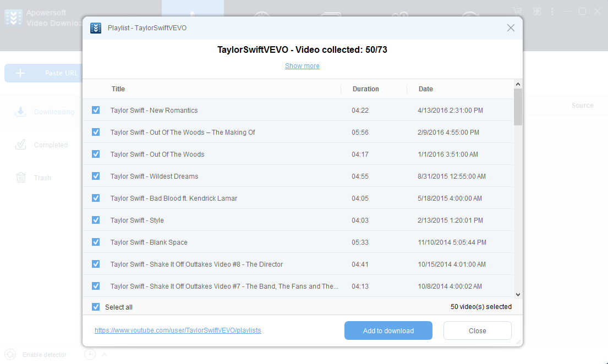Select title "Taylor Swift - Wildest Dreams"
Image resolution: width=608 pixels, height=364 pixels.
click(154, 177)
